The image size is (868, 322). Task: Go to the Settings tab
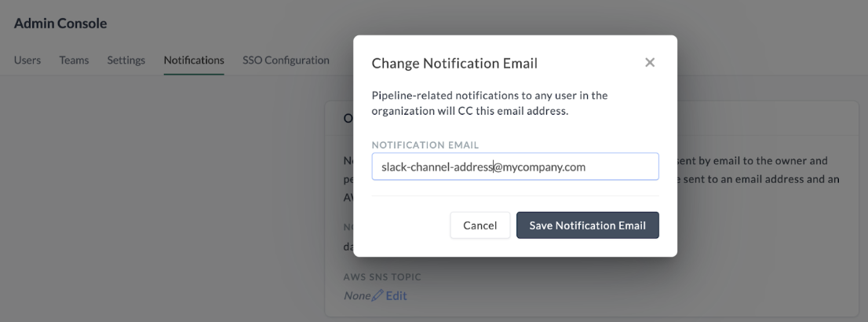126,60
